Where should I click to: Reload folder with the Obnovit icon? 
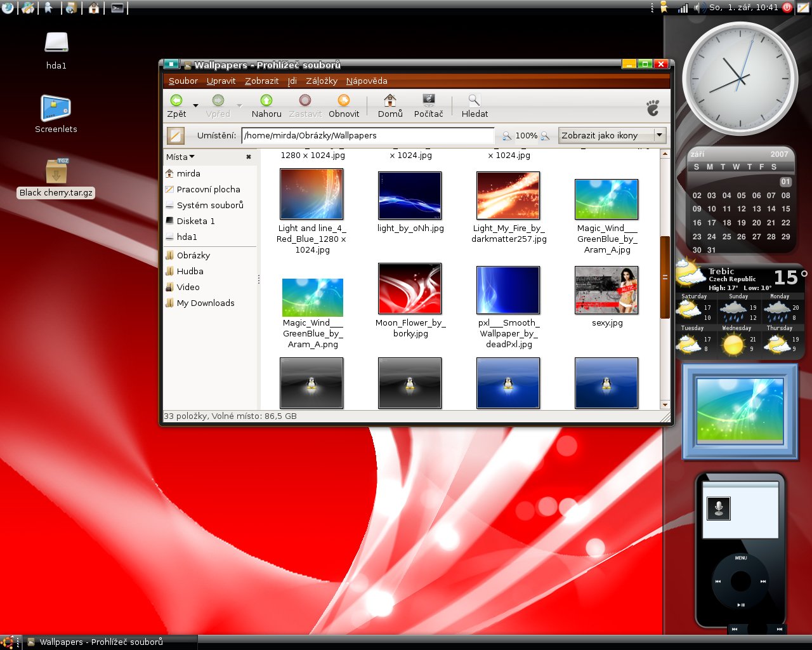click(344, 105)
